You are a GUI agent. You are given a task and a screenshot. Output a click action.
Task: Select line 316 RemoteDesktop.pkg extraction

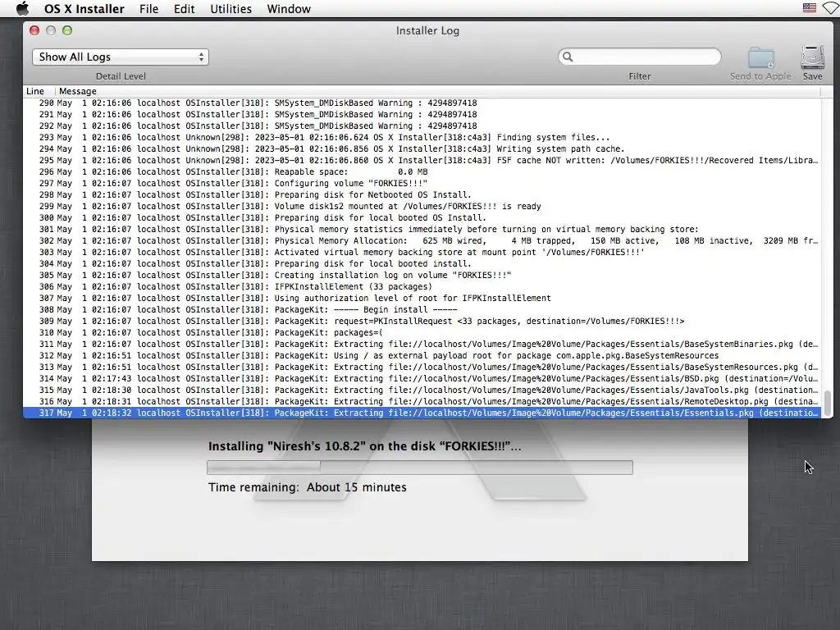tap(422, 402)
